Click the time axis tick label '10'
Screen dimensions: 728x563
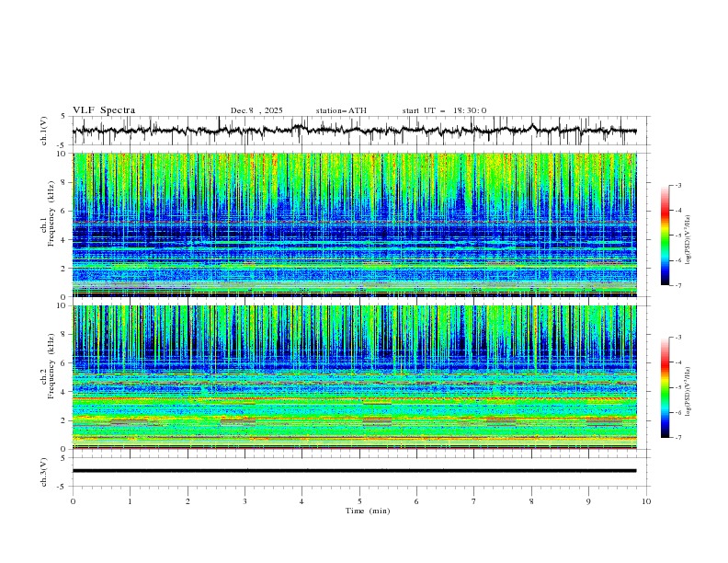tap(646, 501)
